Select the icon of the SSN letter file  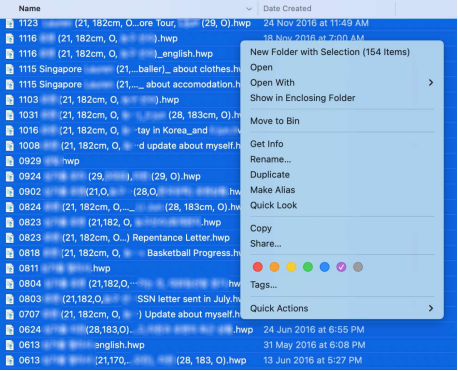(x=10, y=299)
